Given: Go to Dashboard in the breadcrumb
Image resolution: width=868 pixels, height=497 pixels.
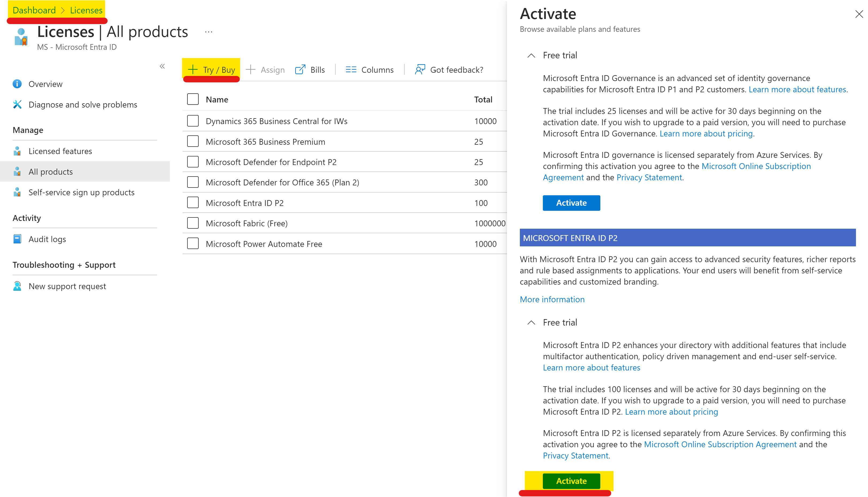Looking at the screenshot, I should [x=34, y=10].
